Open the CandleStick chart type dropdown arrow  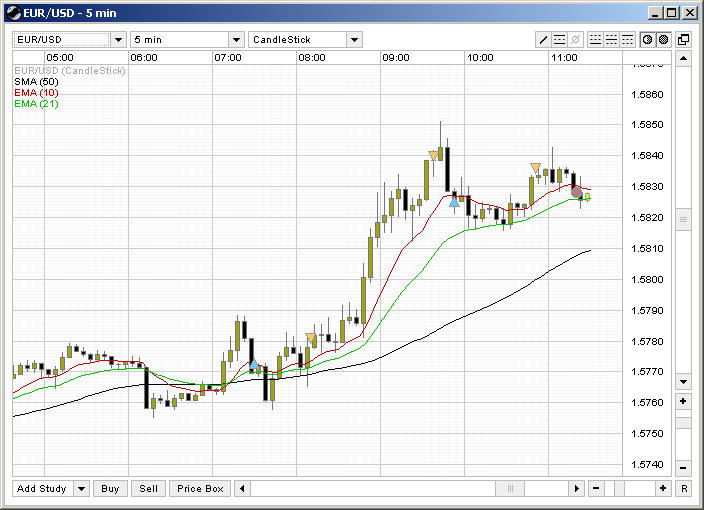click(x=354, y=40)
